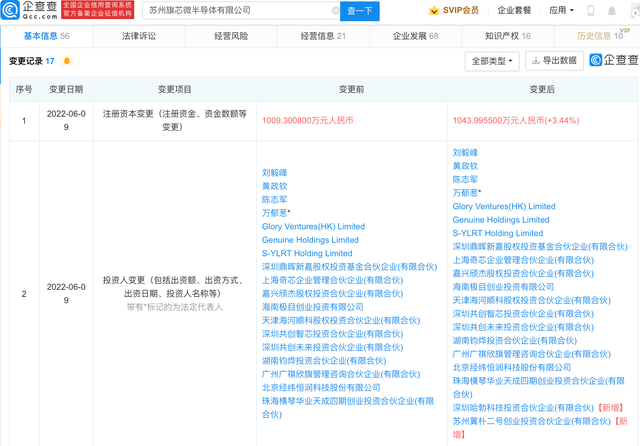
Task: Open 深圳共创智芯投资 in 变更前 column
Action: pyautogui.click(x=333, y=334)
